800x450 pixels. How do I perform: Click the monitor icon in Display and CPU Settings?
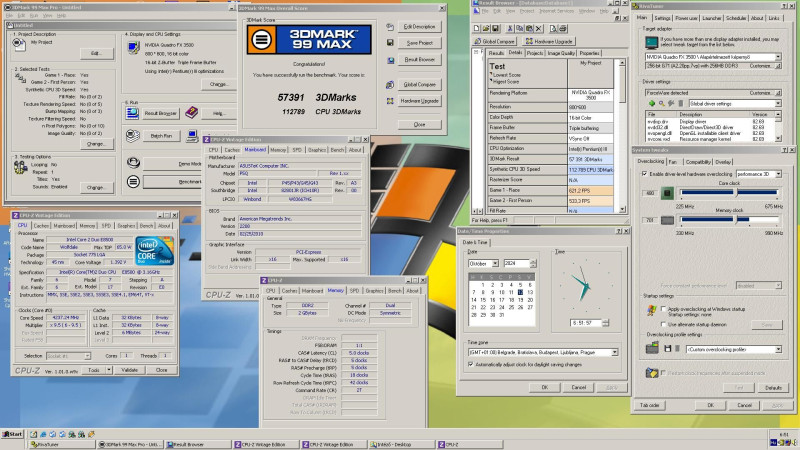134,48
